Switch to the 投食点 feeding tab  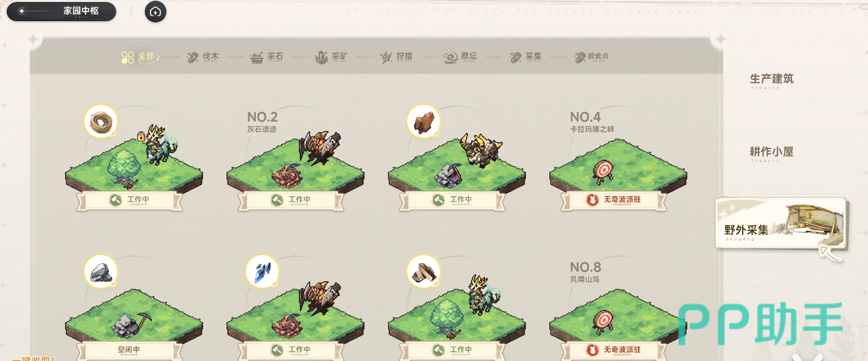coord(592,57)
